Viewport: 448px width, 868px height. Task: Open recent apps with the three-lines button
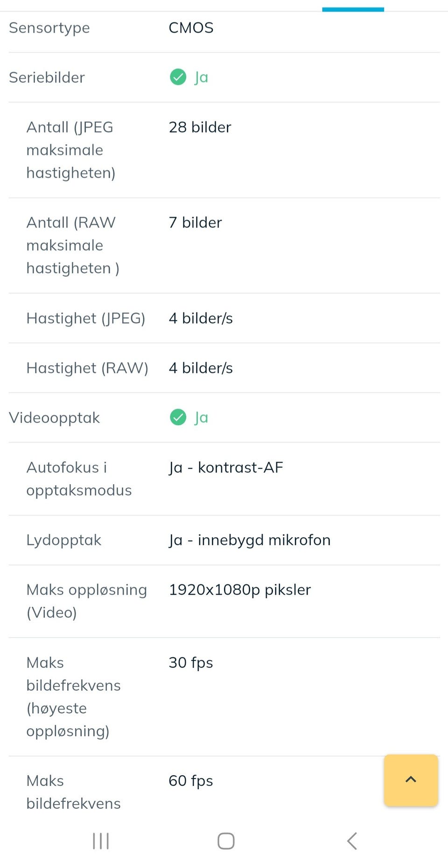coord(101,840)
